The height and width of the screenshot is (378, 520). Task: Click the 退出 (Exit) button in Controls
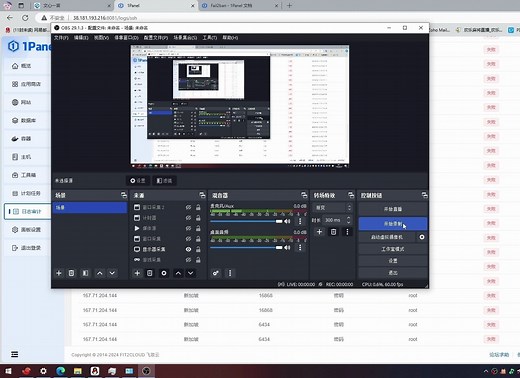click(393, 273)
